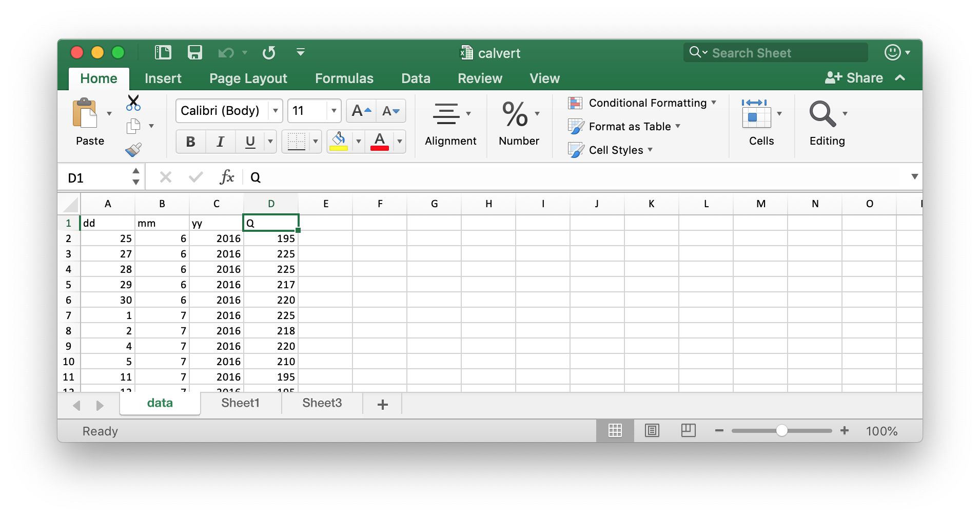The height and width of the screenshot is (518, 980).
Task: Open the Page Layout ribbon tab
Action: point(248,78)
